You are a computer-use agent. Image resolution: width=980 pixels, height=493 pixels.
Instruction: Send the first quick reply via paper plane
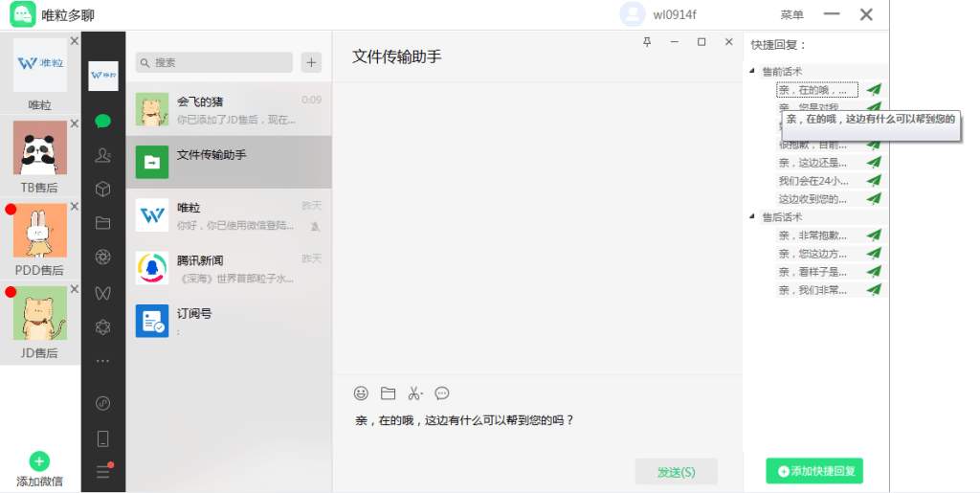tap(873, 90)
